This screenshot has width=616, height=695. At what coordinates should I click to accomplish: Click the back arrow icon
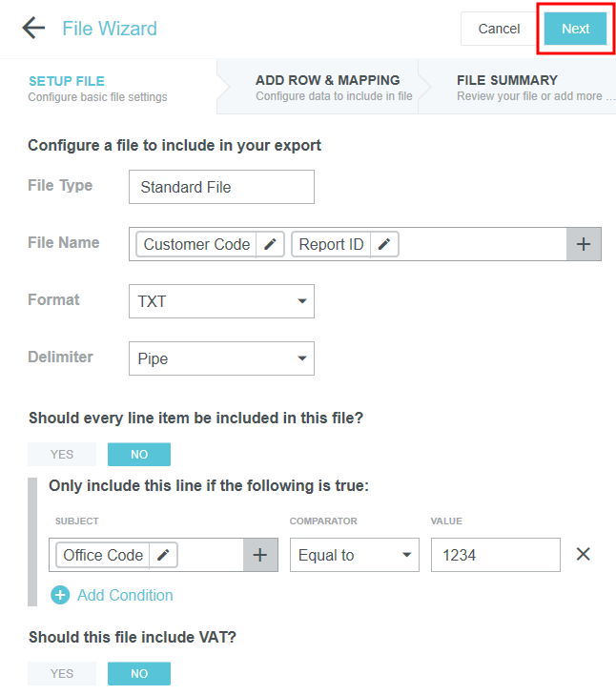[x=33, y=28]
